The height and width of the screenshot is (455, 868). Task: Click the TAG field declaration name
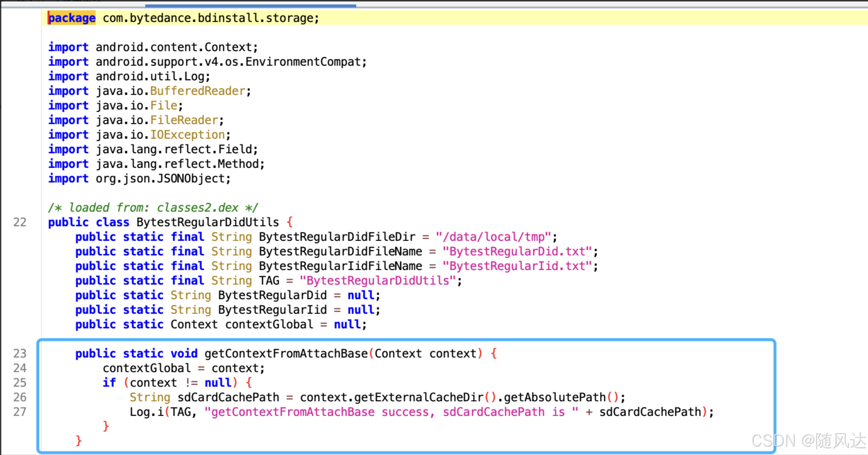(x=269, y=281)
